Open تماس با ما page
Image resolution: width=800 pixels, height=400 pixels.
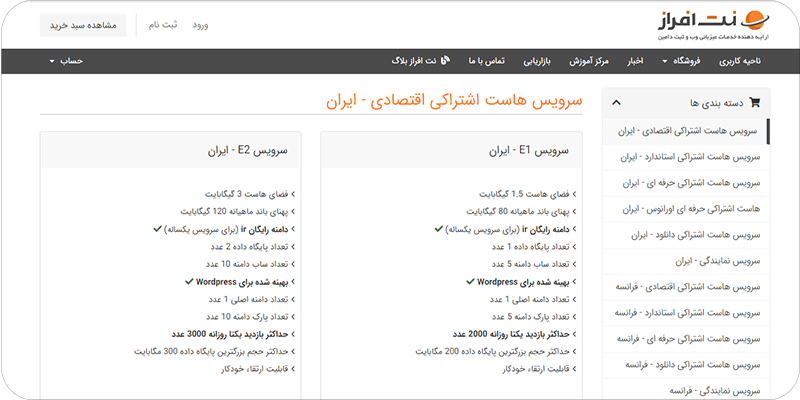tap(487, 61)
